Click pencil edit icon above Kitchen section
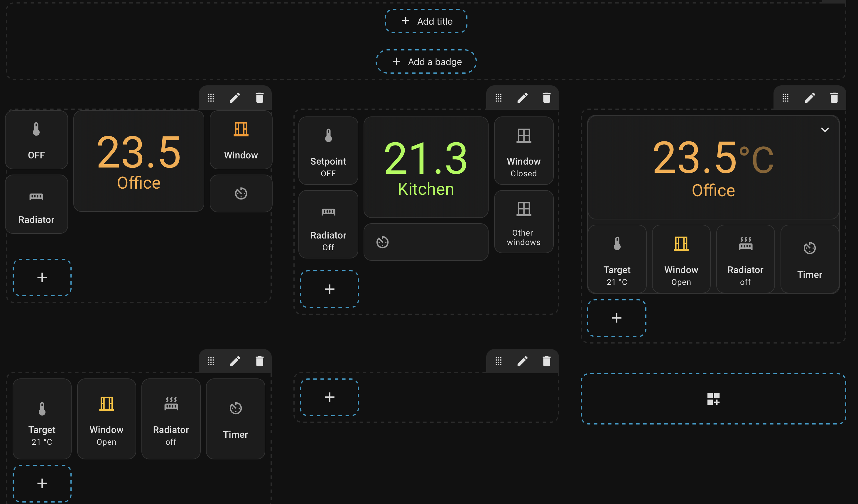This screenshot has height=504, width=858. coord(522,98)
